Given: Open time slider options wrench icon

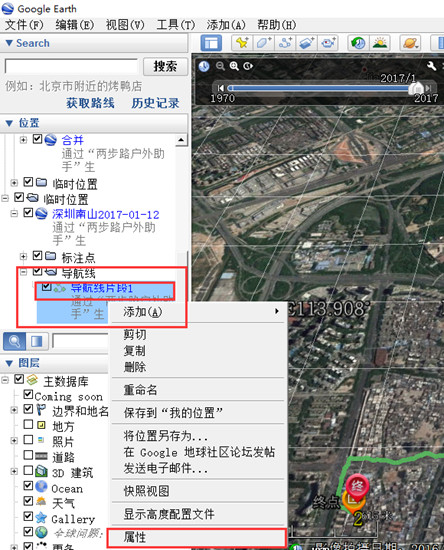Looking at the screenshot, I should click(431, 66).
